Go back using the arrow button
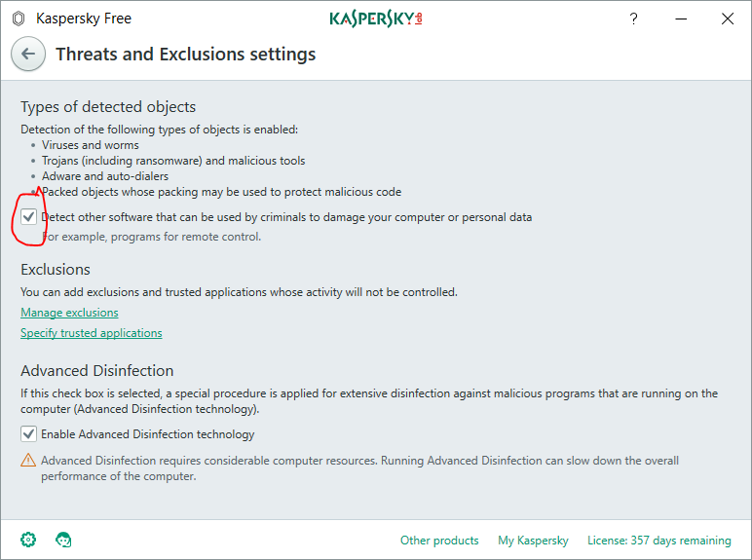The image size is (752, 560). (27, 55)
